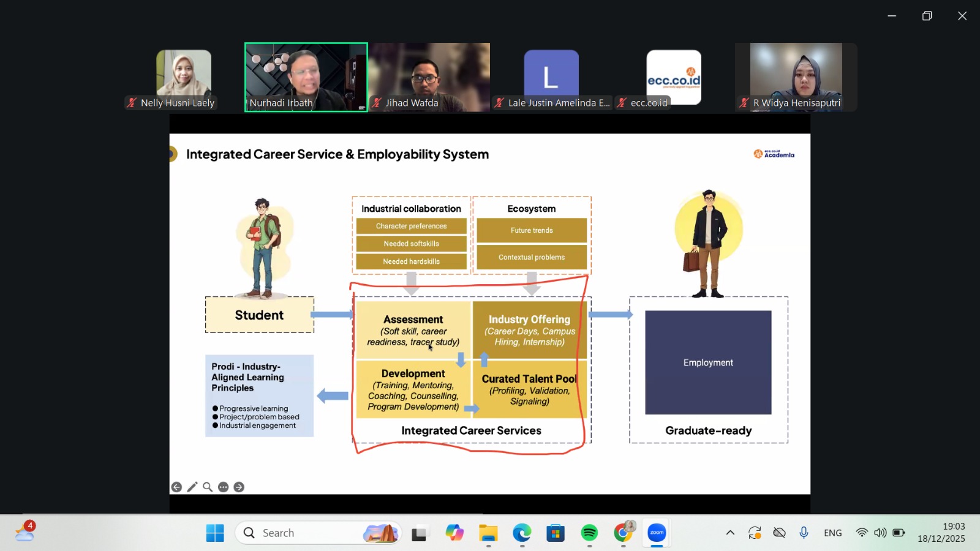980x551 pixels.
Task: Advance to the next slide arrow
Action: click(239, 487)
